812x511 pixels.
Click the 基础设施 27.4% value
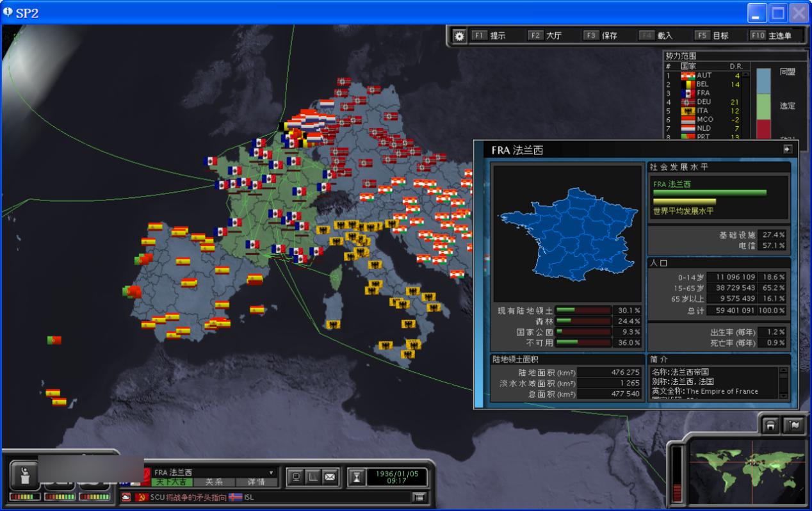773,236
